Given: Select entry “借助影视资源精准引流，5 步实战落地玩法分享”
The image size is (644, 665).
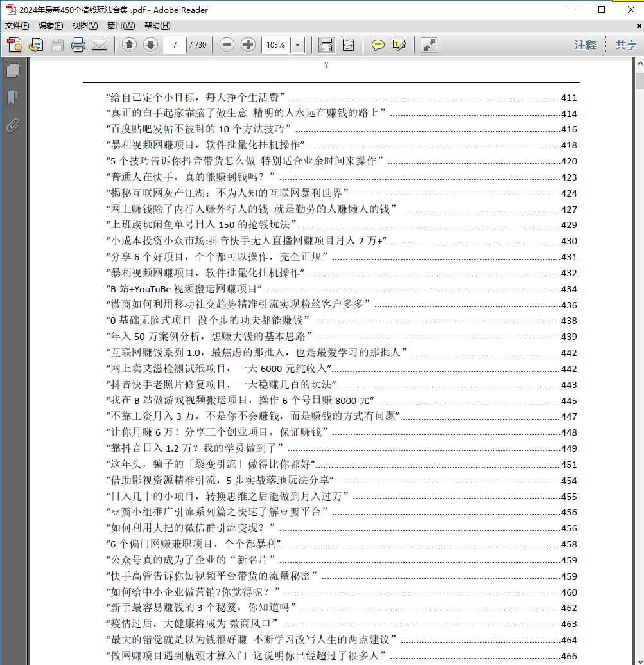Looking at the screenshot, I should pos(341,481).
